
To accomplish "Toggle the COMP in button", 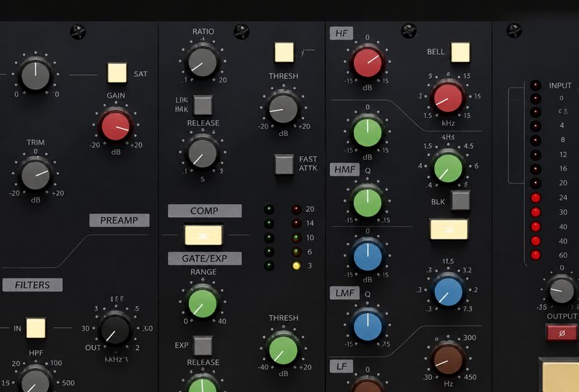I will (x=203, y=235).
